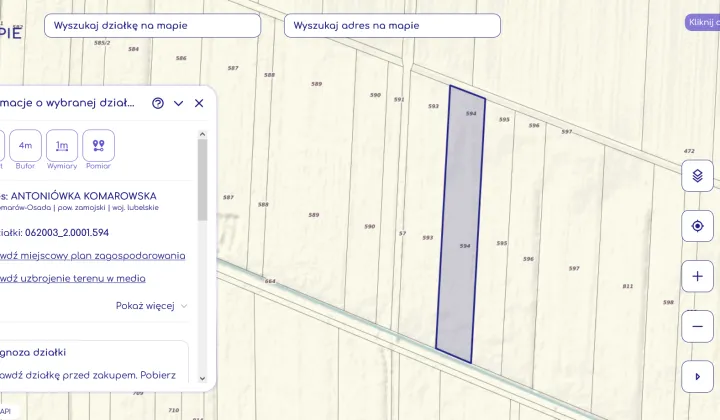Expand Pokaż więcej details
This screenshot has height=420, width=720.
pyautogui.click(x=151, y=305)
